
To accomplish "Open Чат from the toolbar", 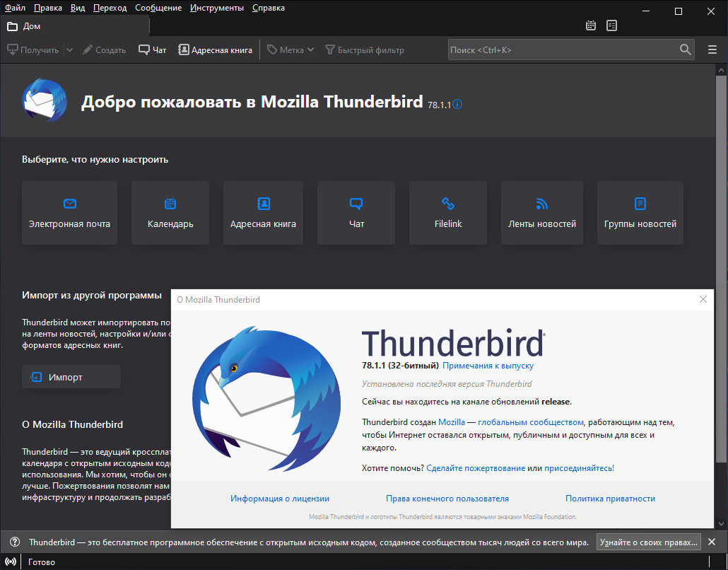I will (x=152, y=50).
